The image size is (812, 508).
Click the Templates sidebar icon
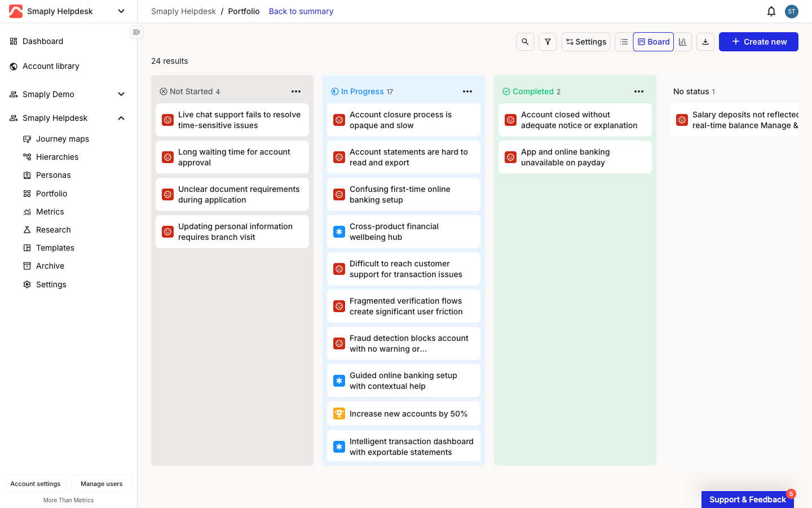pos(27,248)
